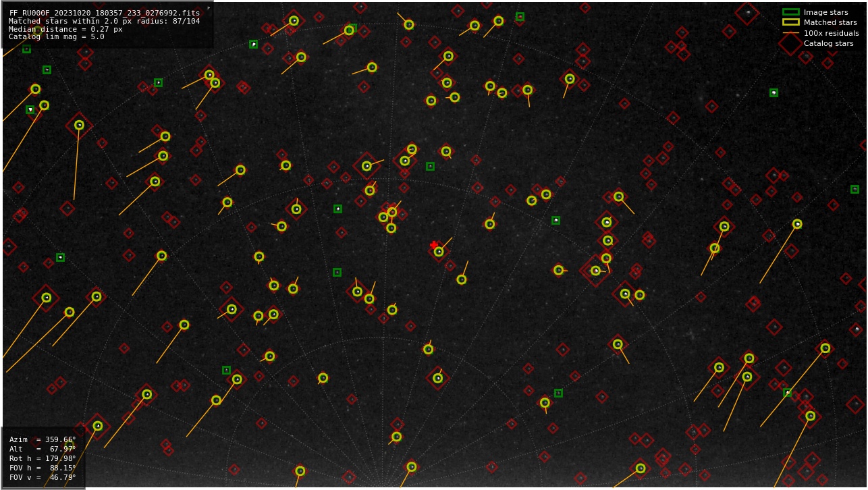Click the yellow Matched stars legend swatch
This screenshot has height=490, width=868.
[x=790, y=22]
